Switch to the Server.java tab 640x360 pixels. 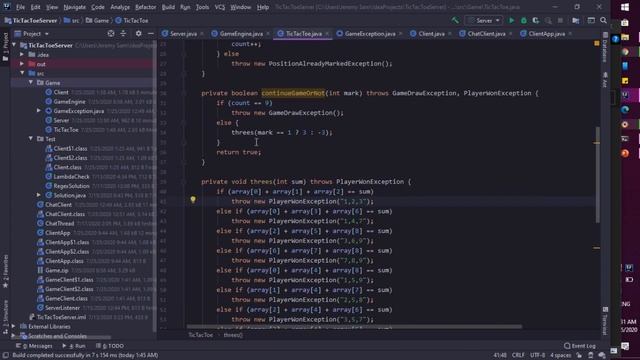[x=183, y=33]
